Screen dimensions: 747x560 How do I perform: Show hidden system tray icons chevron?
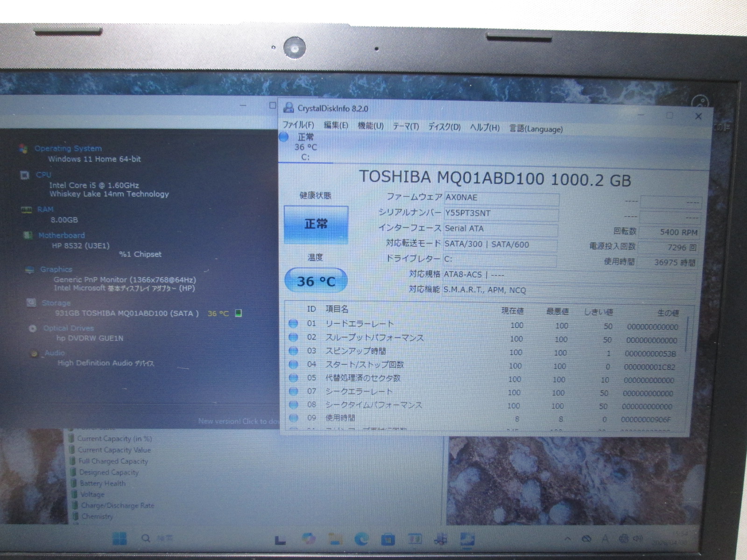pyautogui.click(x=568, y=539)
